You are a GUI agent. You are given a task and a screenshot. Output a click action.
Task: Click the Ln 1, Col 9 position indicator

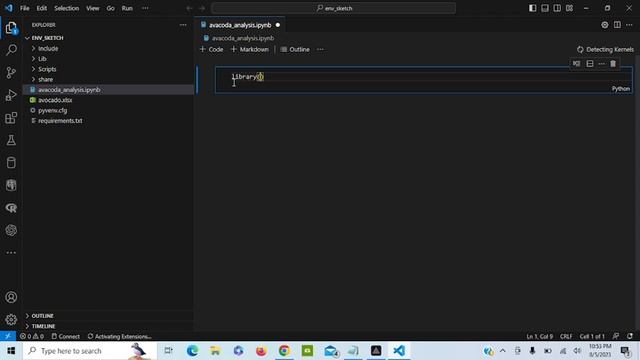pyautogui.click(x=539, y=336)
